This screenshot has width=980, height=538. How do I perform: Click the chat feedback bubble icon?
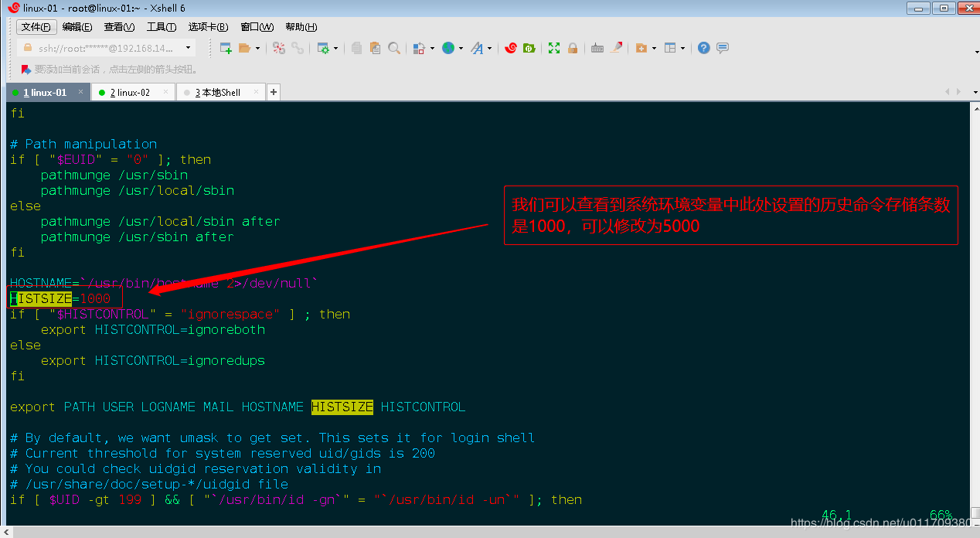[723, 48]
